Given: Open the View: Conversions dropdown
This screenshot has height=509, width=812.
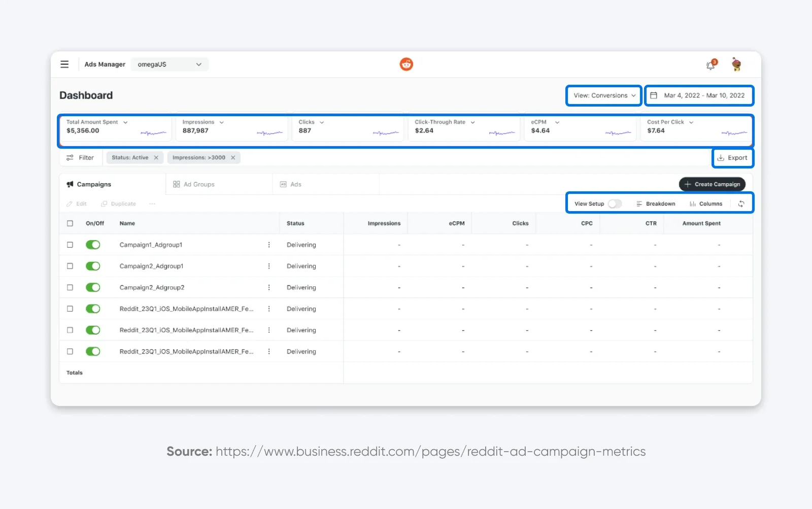Looking at the screenshot, I should point(603,95).
